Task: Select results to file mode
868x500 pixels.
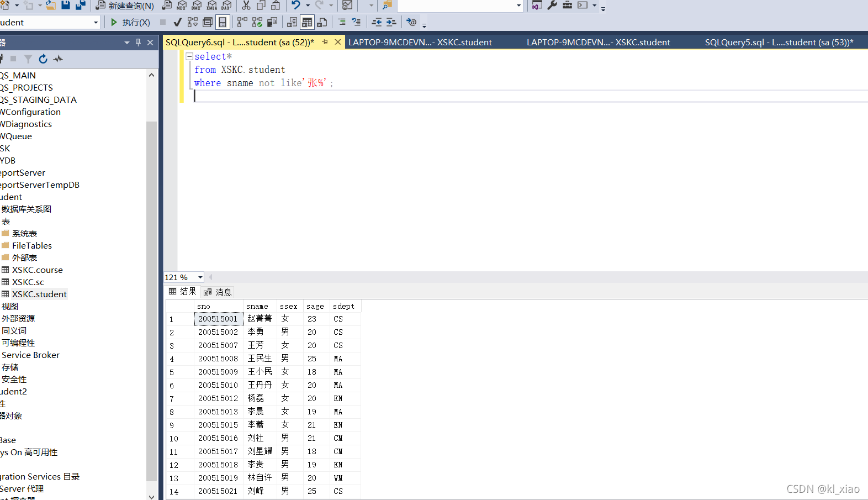Action: pyautogui.click(x=322, y=22)
